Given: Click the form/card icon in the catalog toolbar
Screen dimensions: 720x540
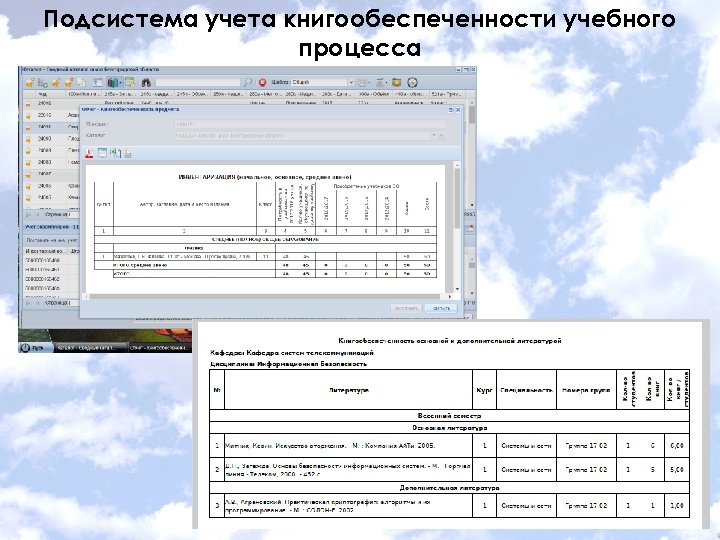Looking at the screenshot, I should click(97, 83).
